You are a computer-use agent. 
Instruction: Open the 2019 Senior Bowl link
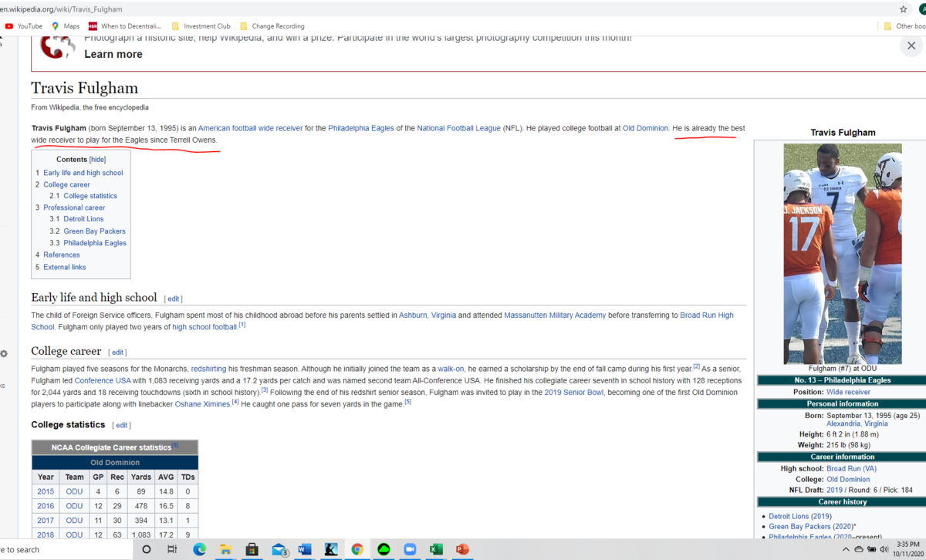576,393
